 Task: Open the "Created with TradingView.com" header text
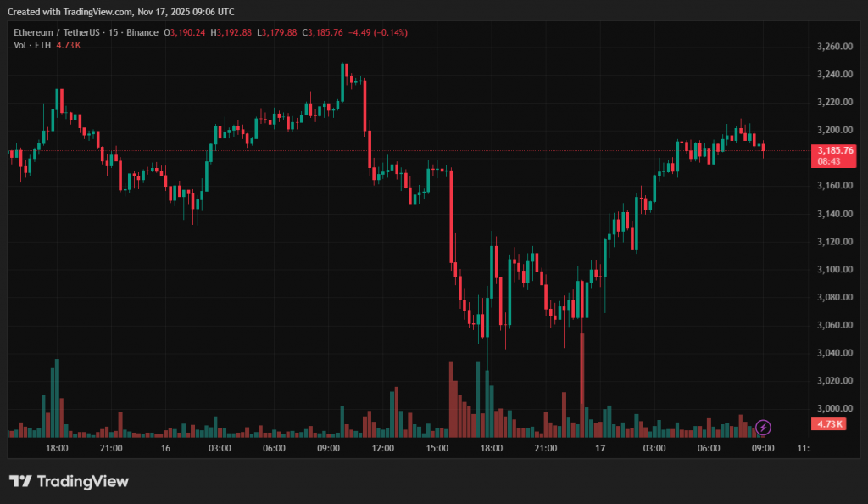click(x=121, y=12)
